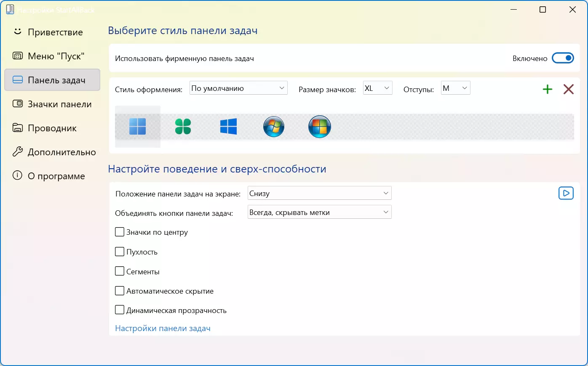Open the Меню "Пуск" section

[52, 56]
